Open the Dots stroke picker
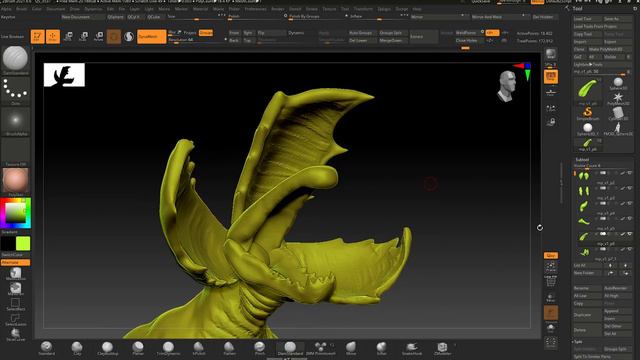 click(x=16, y=91)
